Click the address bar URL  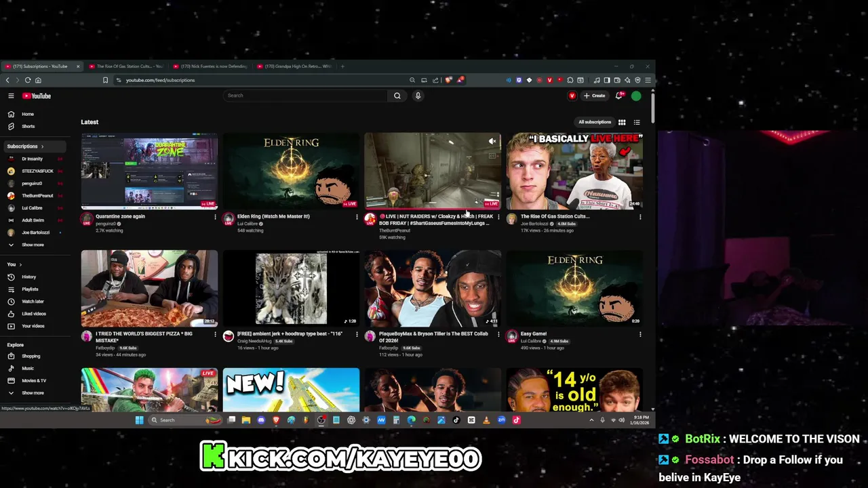coord(160,80)
